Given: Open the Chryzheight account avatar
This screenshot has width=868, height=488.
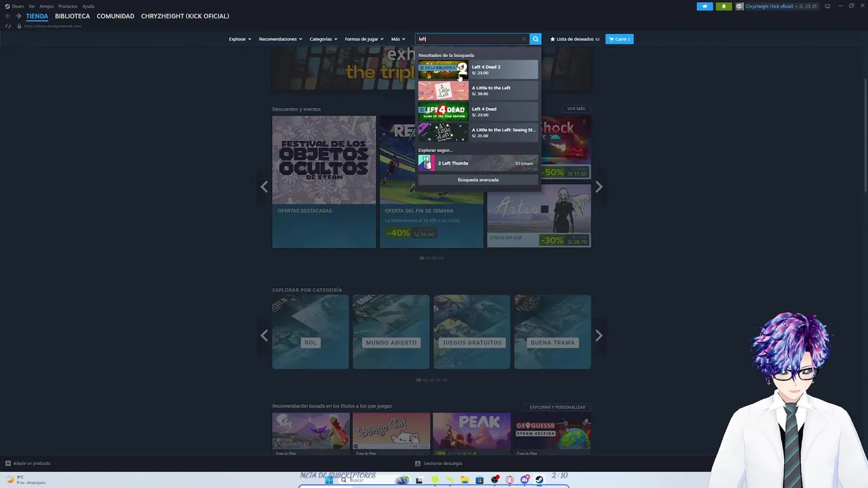Looking at the screenshot, I should (x=739, y=6).
